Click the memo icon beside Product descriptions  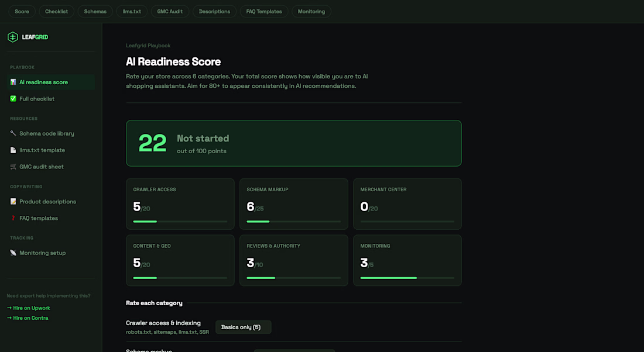[x=13, y=202]
